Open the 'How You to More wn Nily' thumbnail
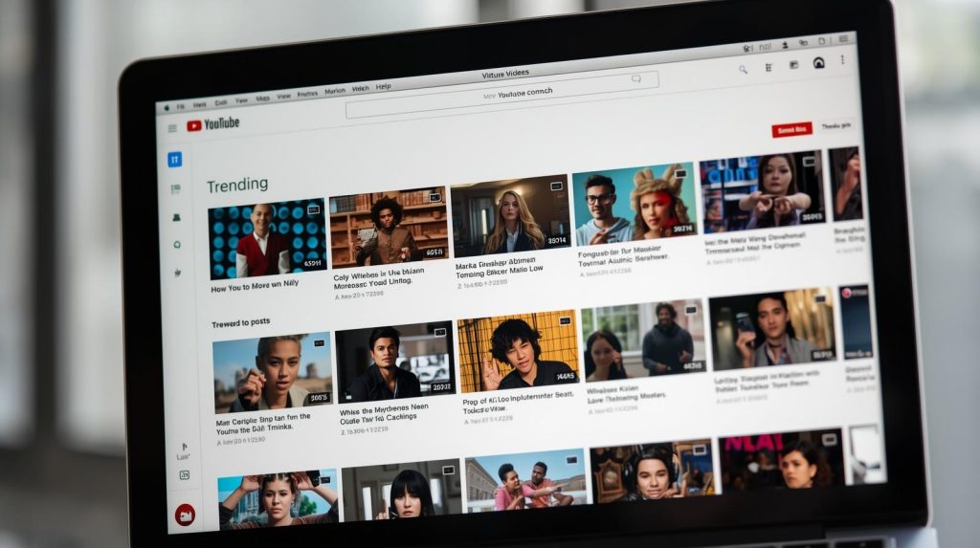The image size is (980, 548). click(x=268, y=239)
